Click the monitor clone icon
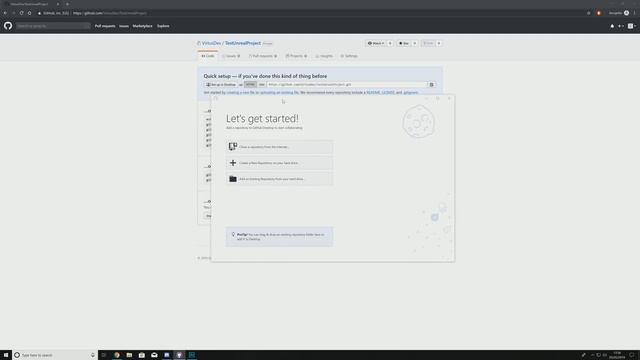The image size is (640, 360). (x=233, y=147)
